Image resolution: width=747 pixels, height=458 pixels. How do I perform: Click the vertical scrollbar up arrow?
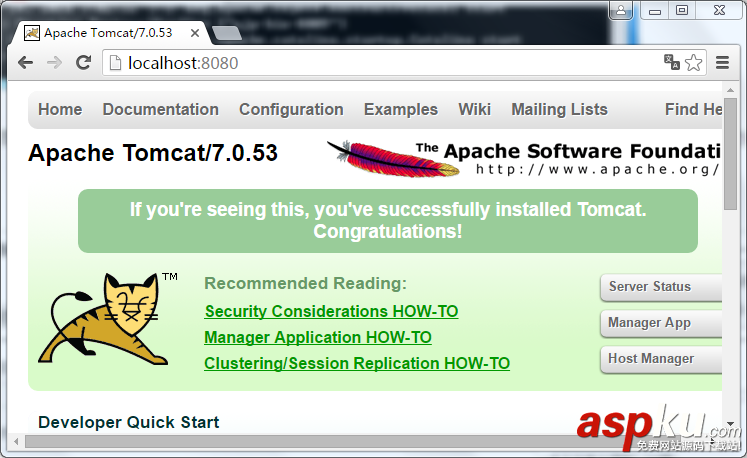730,90
